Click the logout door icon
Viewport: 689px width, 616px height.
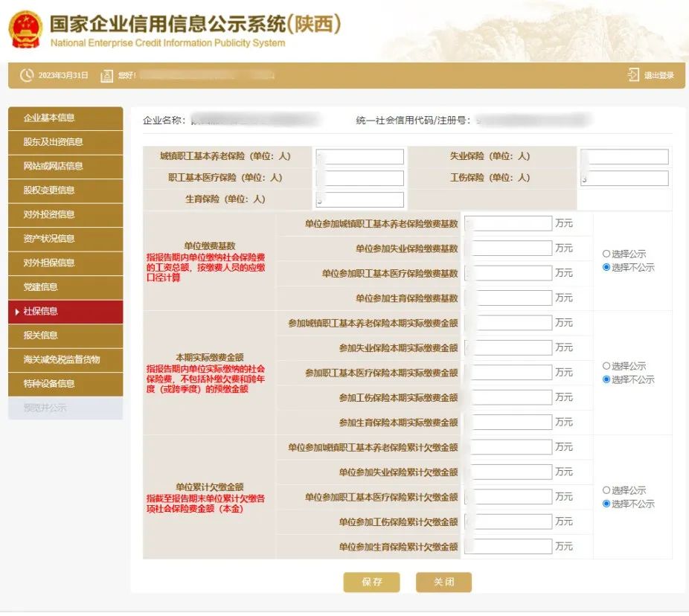[x=633, y=74]
